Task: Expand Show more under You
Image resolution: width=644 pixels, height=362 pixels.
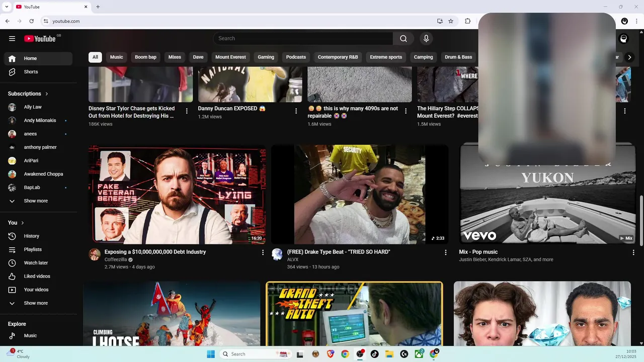Action: pyautogui.click(x=38, y=303)
